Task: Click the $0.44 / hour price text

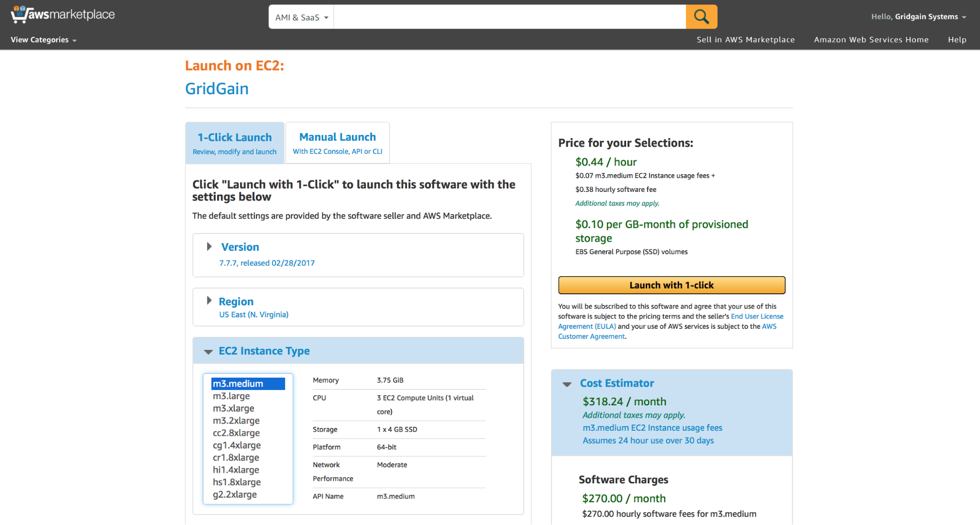Action: [x=606, y=162]
